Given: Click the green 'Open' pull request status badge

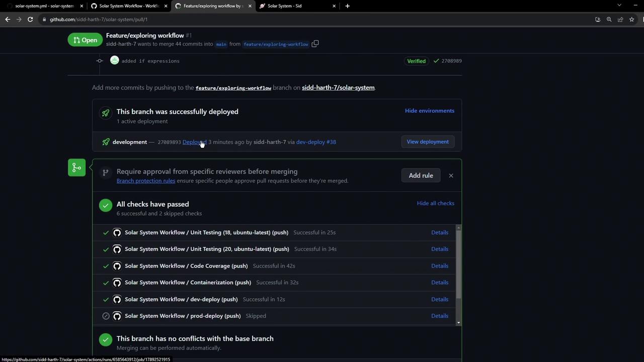Looking at the screenshot, I should pos(85,40).
